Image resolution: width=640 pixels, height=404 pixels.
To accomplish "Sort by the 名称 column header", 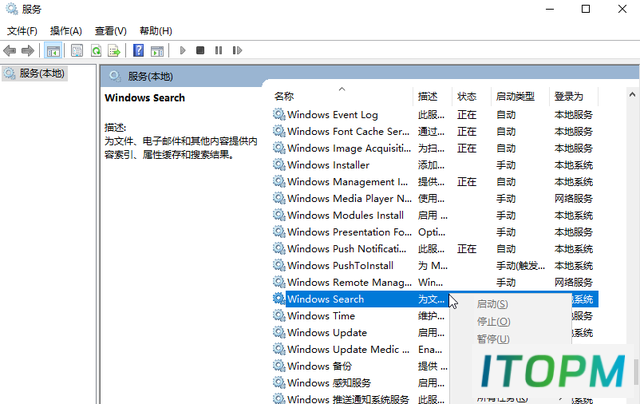I will click(284, 96).
